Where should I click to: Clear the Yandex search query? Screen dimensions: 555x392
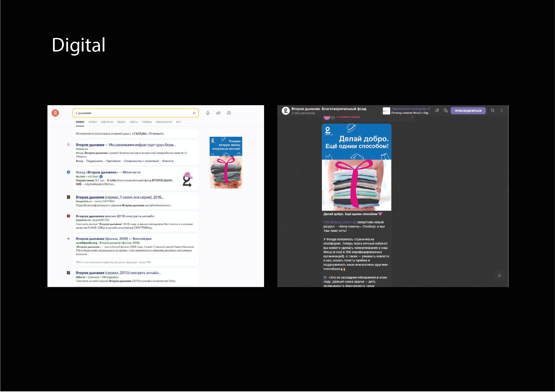coord(194,113)
